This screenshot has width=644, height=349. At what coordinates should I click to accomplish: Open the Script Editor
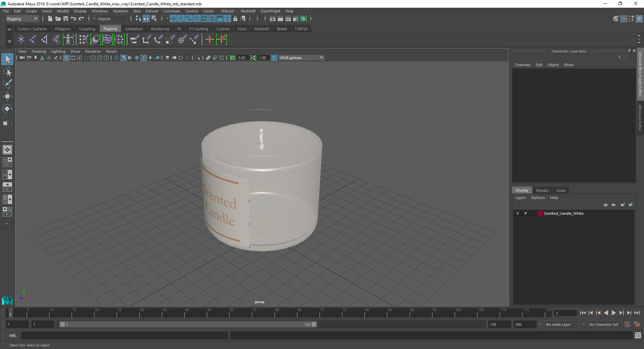tap(638, 335)
